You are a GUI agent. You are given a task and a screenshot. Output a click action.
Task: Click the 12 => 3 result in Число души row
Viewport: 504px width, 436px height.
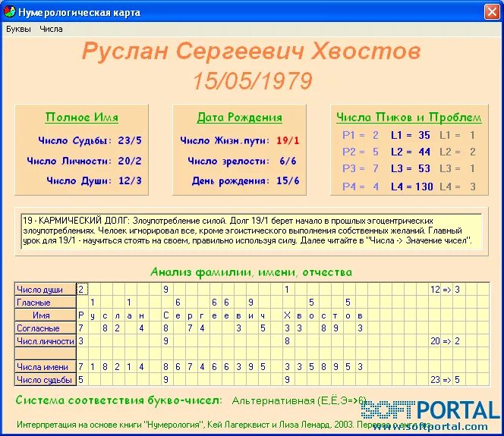click(446, 290)
